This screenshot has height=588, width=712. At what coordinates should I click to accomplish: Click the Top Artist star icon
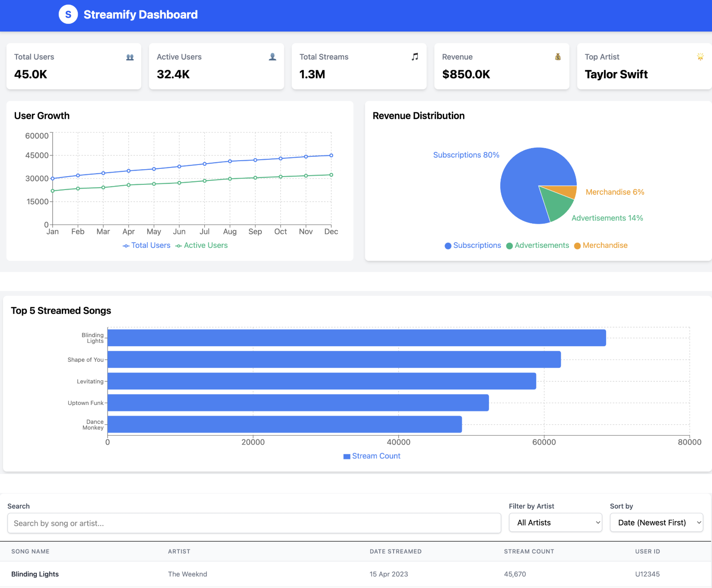[x=700, y=57]
